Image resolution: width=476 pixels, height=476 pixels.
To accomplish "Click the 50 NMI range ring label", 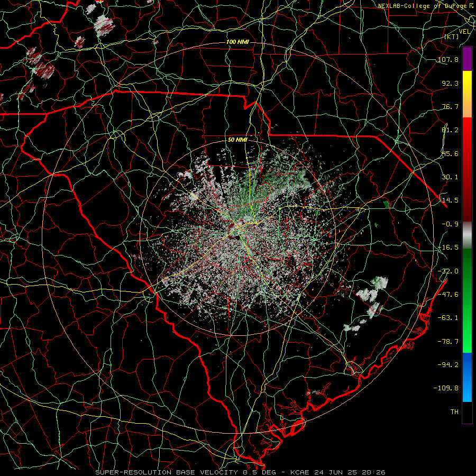I will point(237,140).
